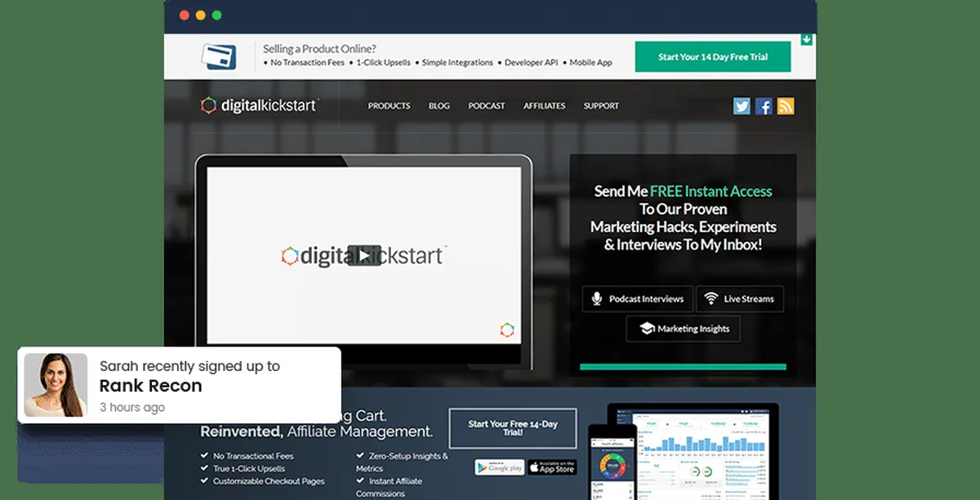The width and height of the screenshot is (980, 500).
Task: Click the 'FREE Instant Access' headline text
Action: pyautogui.click(x=710, y=191)
